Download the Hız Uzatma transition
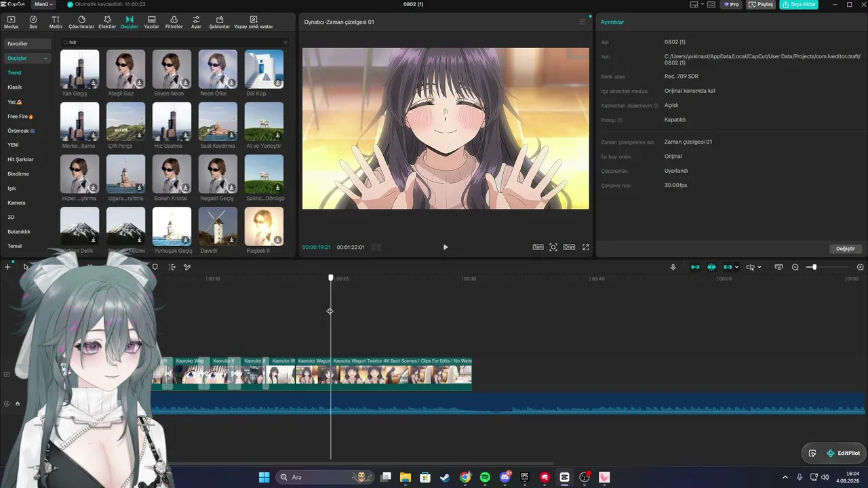This screenshot has width=868, height=488. point(186,136)
